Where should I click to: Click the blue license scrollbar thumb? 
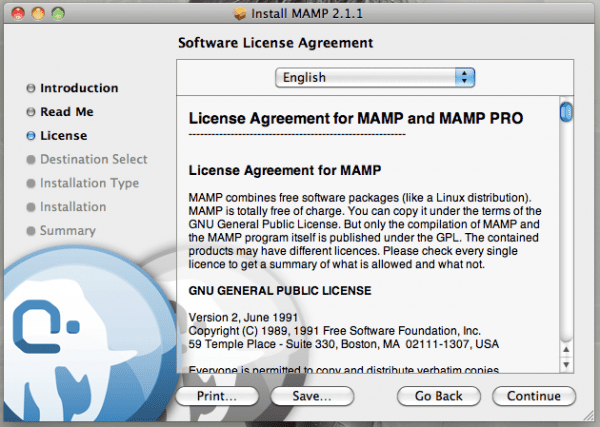(x=566, y=110)
